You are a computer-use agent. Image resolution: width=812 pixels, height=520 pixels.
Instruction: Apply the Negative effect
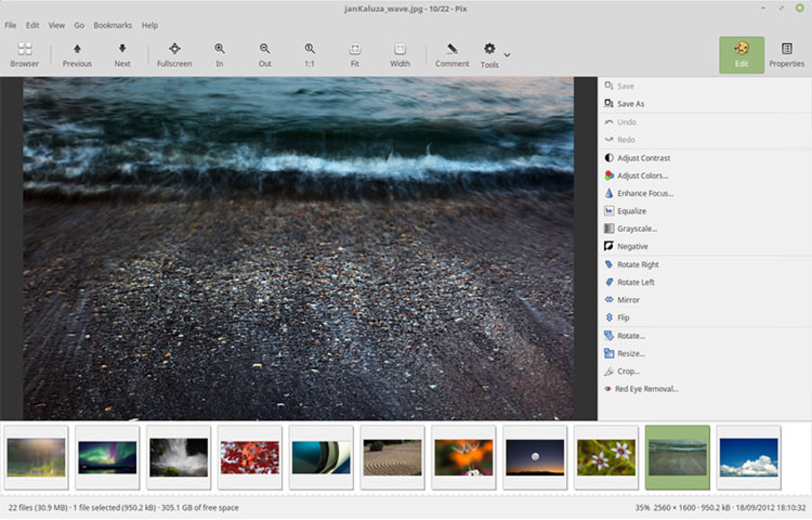(x=632, y=246)
